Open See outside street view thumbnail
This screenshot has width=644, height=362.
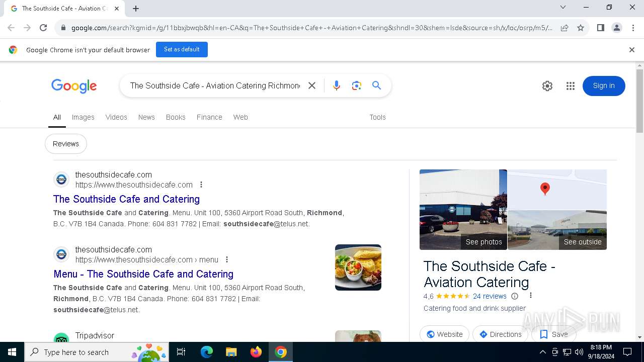[x=557, y=230]
